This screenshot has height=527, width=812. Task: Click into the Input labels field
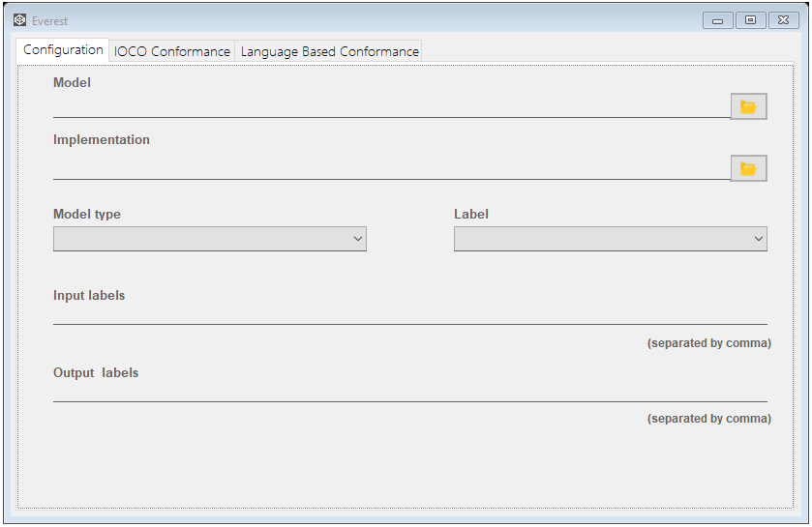coord(410,315)
